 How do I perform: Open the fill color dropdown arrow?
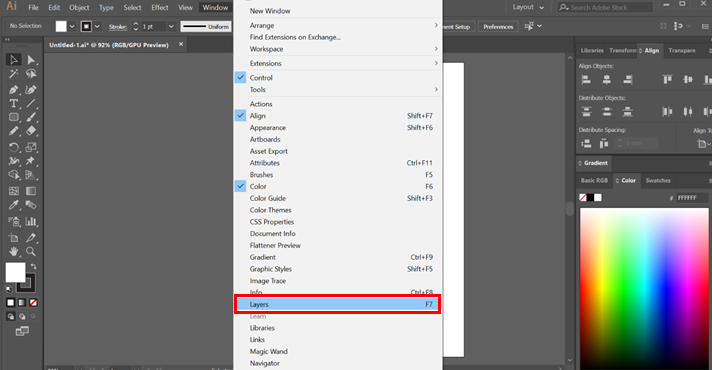[72, 26]
